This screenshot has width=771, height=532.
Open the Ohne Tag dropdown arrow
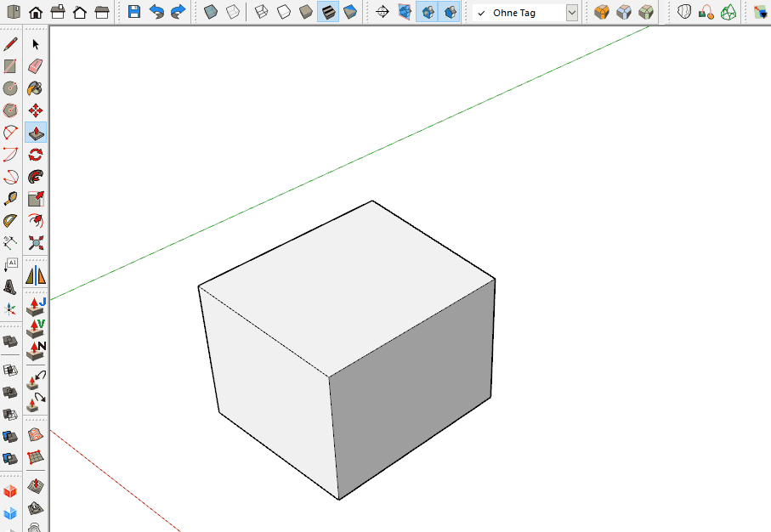(x=572, y=13)
